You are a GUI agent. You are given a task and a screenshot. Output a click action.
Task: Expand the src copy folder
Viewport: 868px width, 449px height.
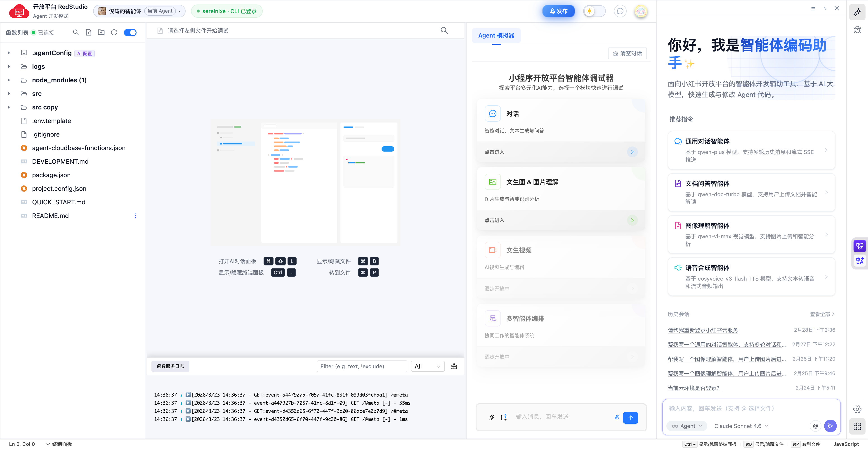[9, 107]
